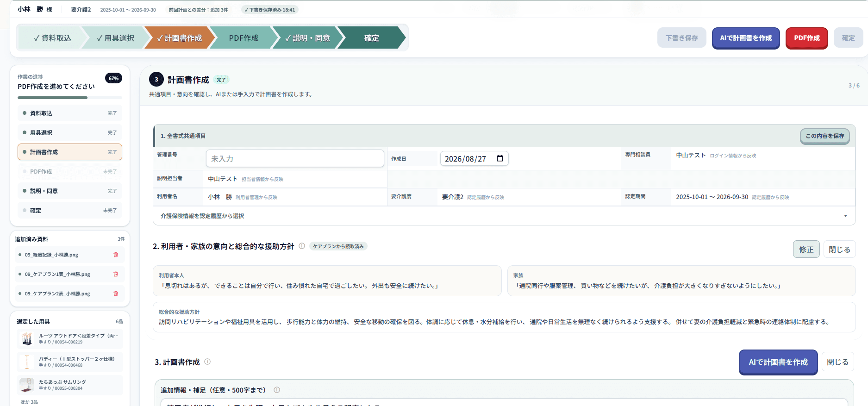
Task: Click the info icon next to 3. 計画書作成
Action: point(207,362)
